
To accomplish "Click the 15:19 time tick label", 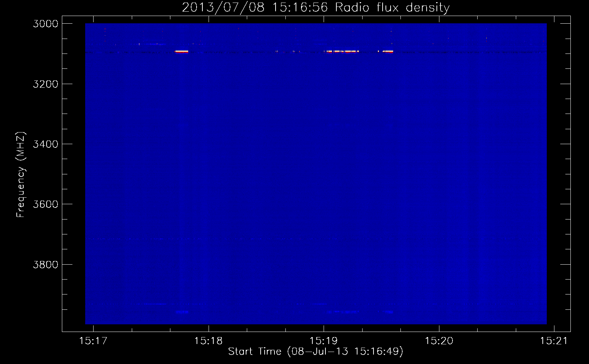I will 324,341.
